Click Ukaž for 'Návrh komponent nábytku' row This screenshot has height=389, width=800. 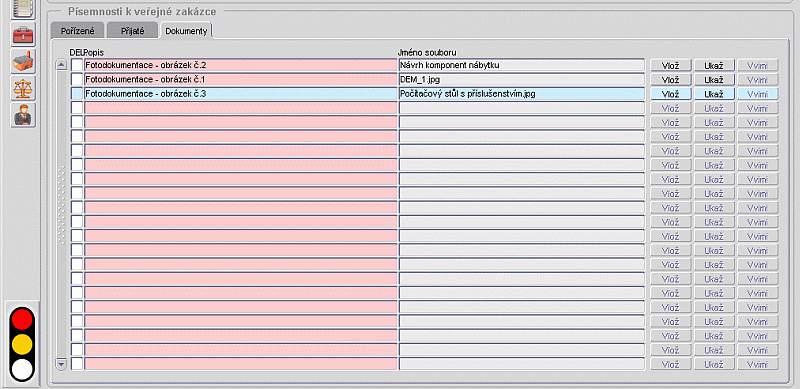pyautogui.click(x=714, y=65)
